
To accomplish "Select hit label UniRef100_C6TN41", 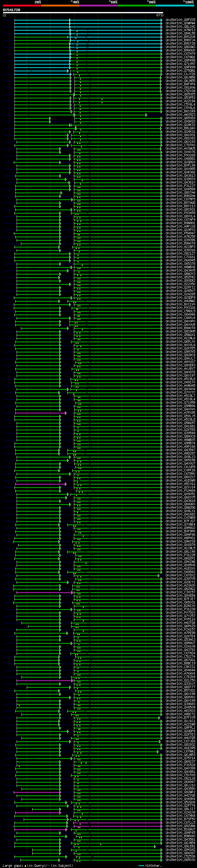I will click(180, 751).
